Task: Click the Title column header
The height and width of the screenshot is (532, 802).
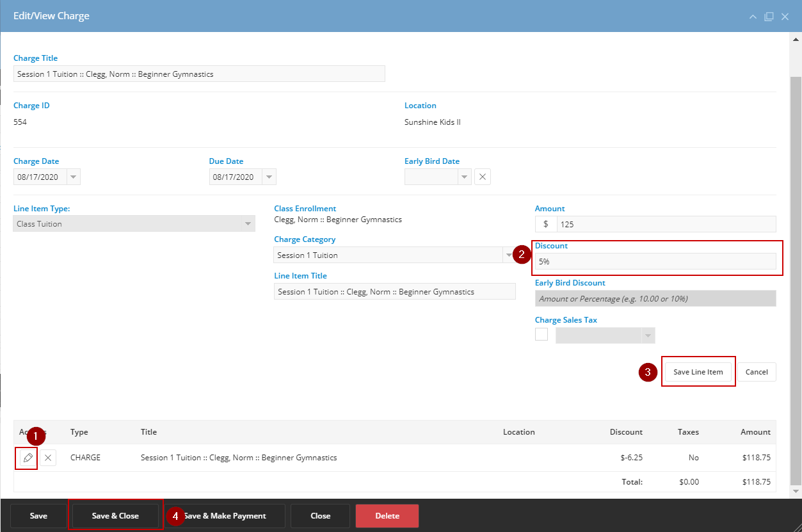Action: (148, 432)
